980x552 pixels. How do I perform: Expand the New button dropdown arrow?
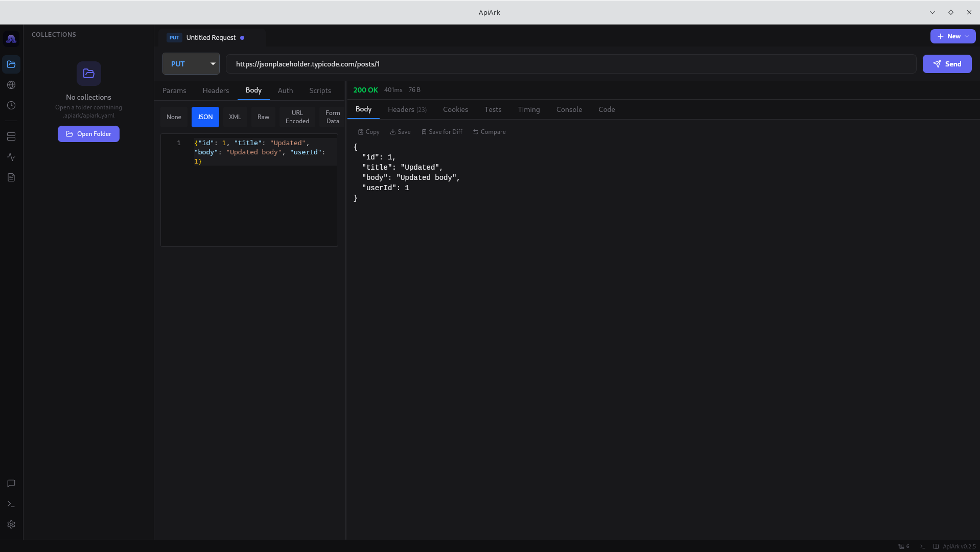coord(968,36)
